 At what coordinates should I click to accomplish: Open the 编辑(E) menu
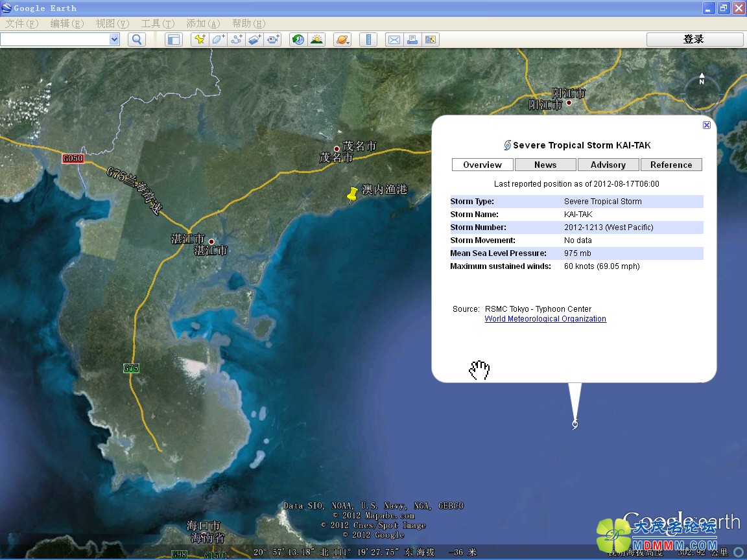pyautogui.click(x=67, y=24)
